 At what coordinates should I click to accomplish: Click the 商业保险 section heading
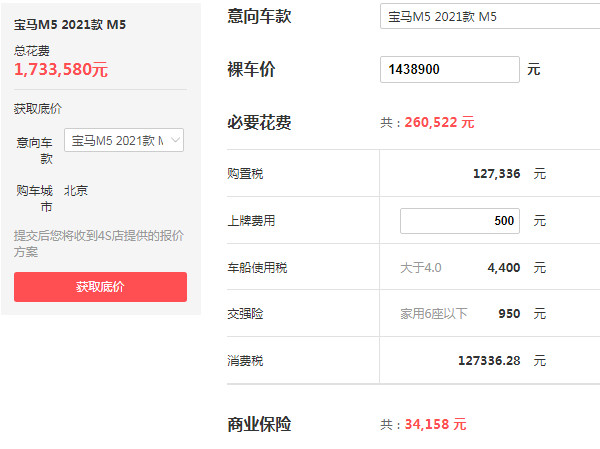pyautogui.click(x=259, y=425)
